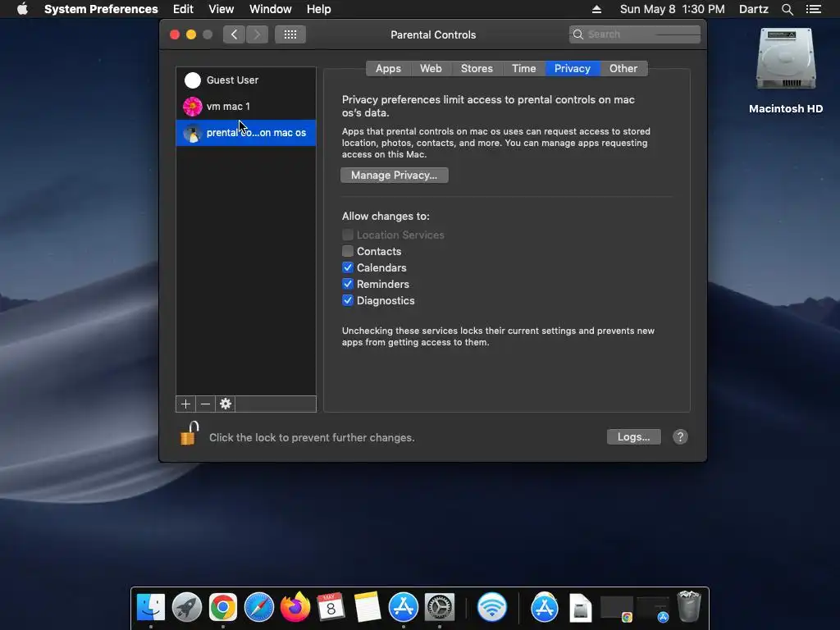
Task: Switch to the Other tab
Action: pyautogui.click(x=623, y=69)
